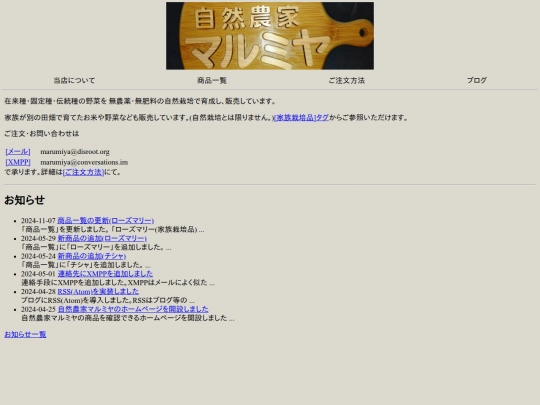Go to the 商品一覧 page
The height and width of the screenshot is (405, 540).
point(212,80)
